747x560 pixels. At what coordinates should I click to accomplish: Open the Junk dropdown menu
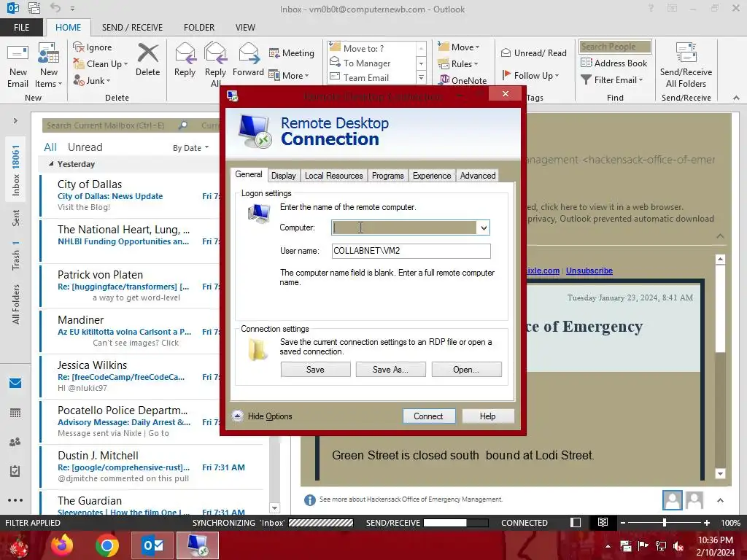pos(92,80)
